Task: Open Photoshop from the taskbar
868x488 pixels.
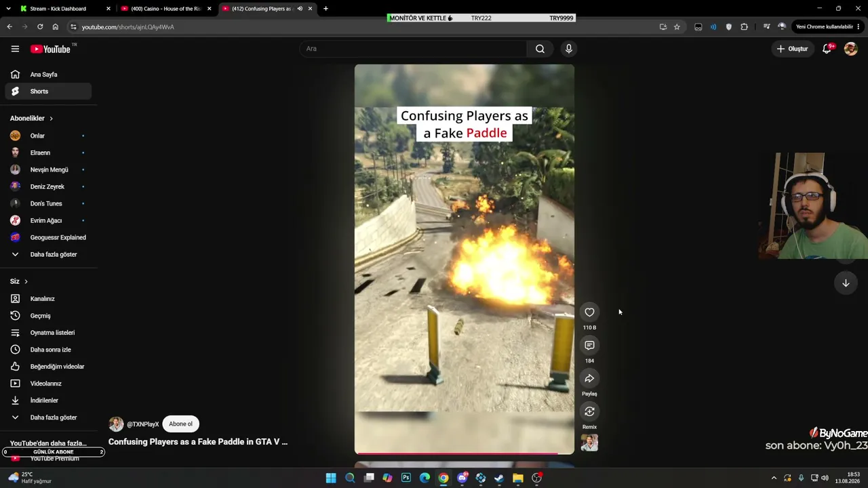Action: tap(406, 478)
